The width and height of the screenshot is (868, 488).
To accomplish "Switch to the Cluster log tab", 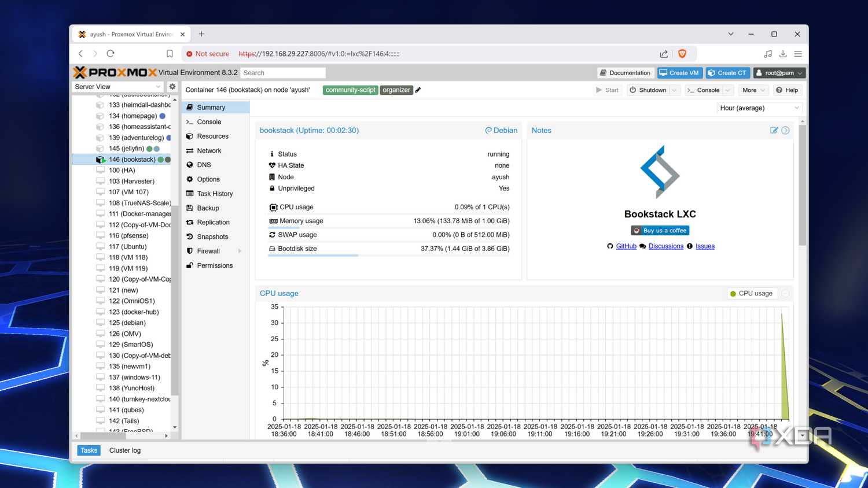I will click(125, 450).
